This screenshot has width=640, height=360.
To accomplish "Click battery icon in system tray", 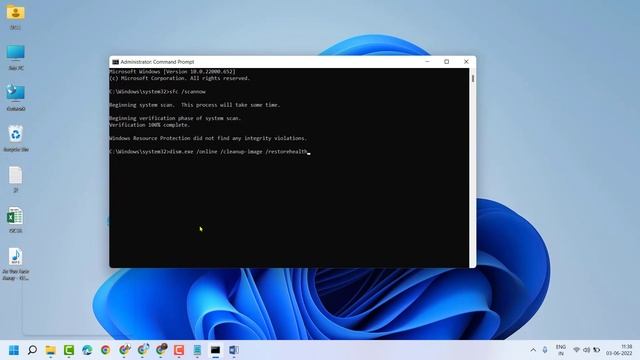I will click(597, 350).
